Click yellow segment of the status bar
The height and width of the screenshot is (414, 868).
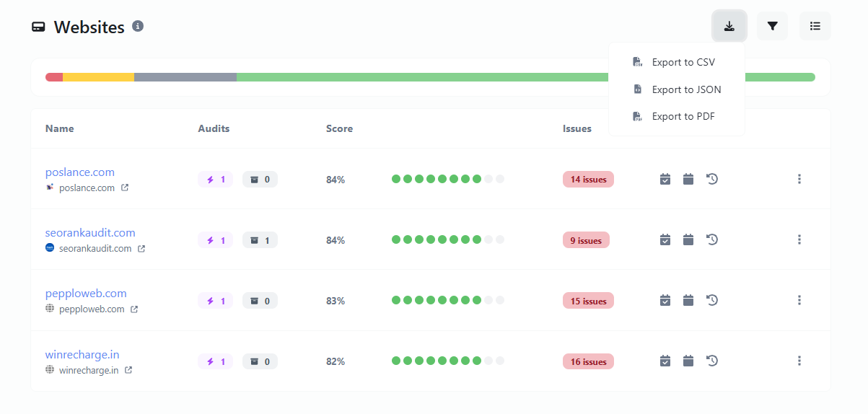point(98,77)
